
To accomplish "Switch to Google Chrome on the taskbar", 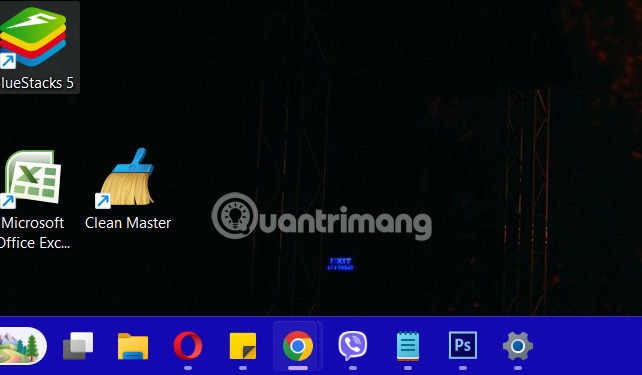I will (298, 346).
